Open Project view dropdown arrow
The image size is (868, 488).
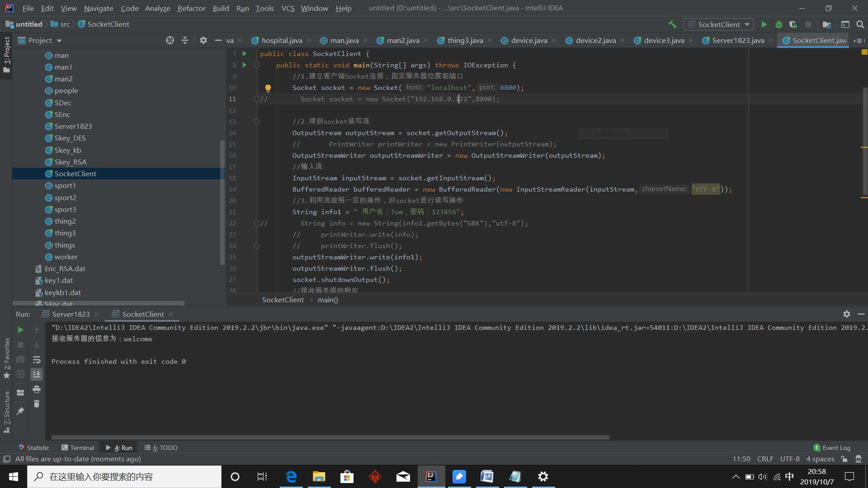pyautogui.click(x=59, y=40)
